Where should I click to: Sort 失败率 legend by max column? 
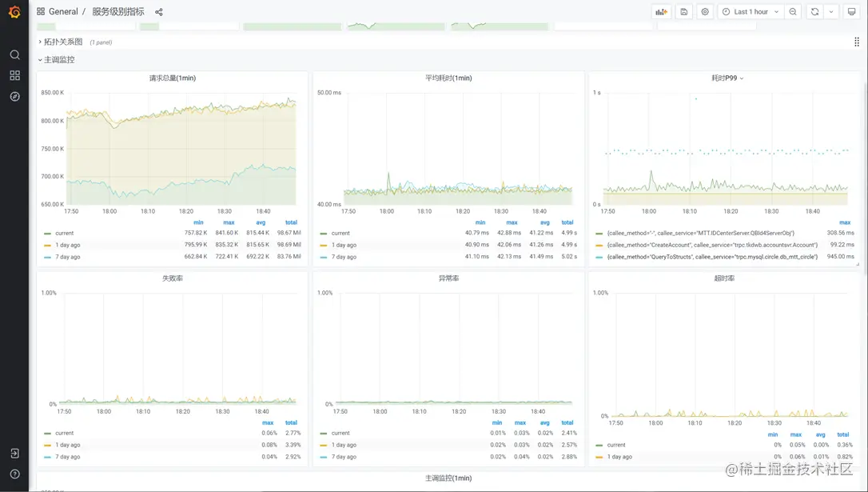tap(268, 422)
